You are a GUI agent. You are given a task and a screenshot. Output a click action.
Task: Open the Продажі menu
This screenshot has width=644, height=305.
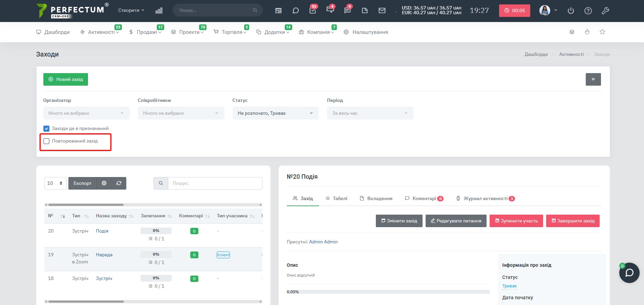pyautogui.click(x=145, y=32)
